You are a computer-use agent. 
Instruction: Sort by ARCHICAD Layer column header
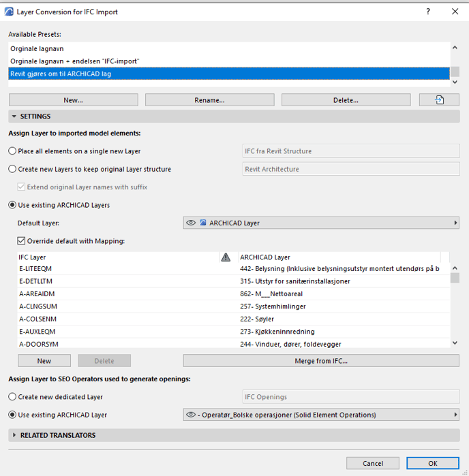339,257
